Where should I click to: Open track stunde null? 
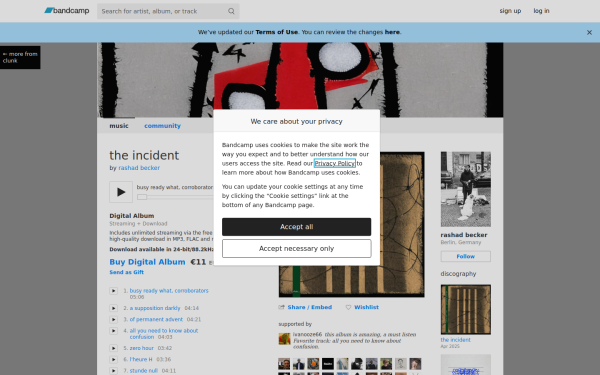[x=143, y=370]
